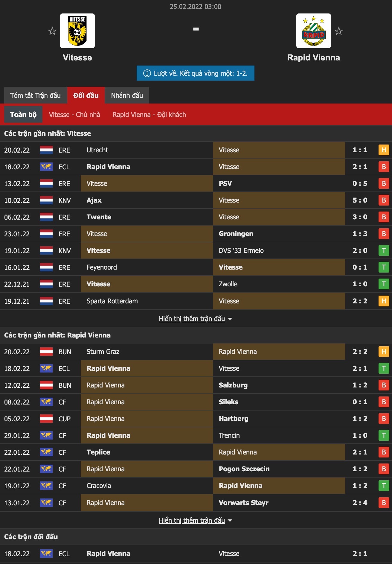
Task: Filter by Rapid Vienna - Đội khách
Action: [149, 115]
